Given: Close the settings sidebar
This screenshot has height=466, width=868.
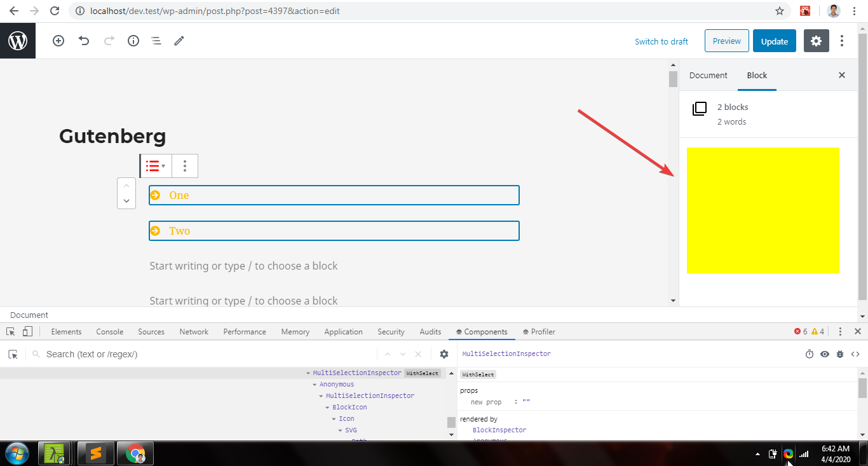Looking at the screenshot, I should 842,75.
